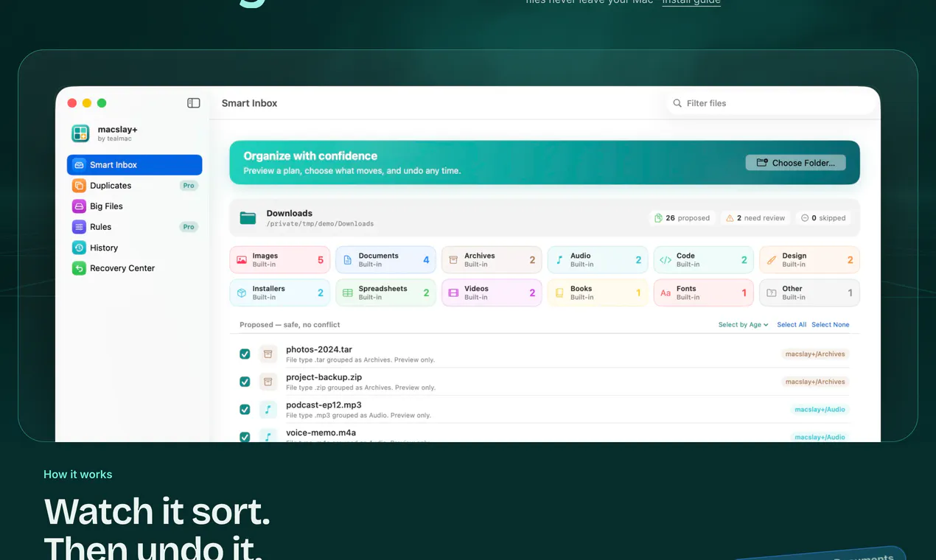Viewport: 936px width, 560px height.
Task: Select the Installers category card
Action: point(280,293)
